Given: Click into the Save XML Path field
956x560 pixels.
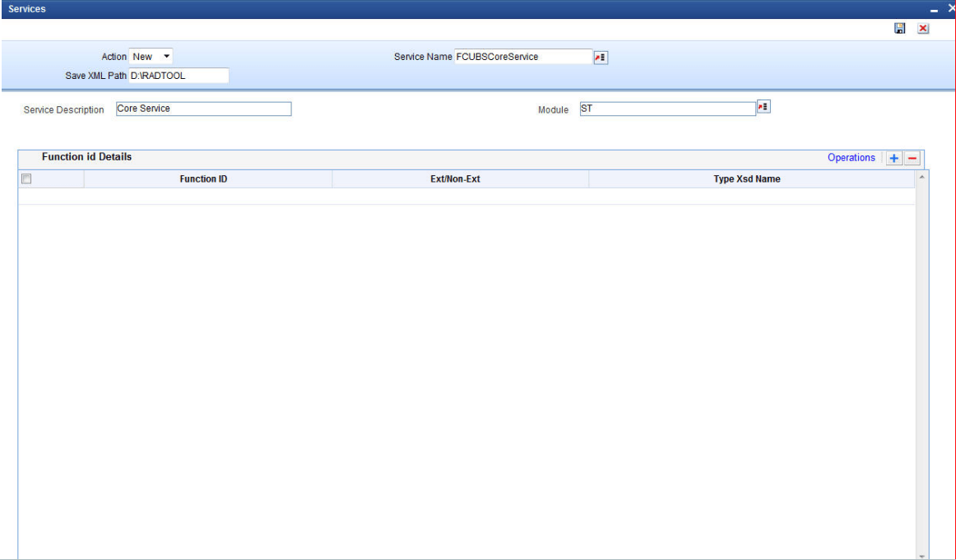Looking at the screenshot, I should [x=179, y=76].
